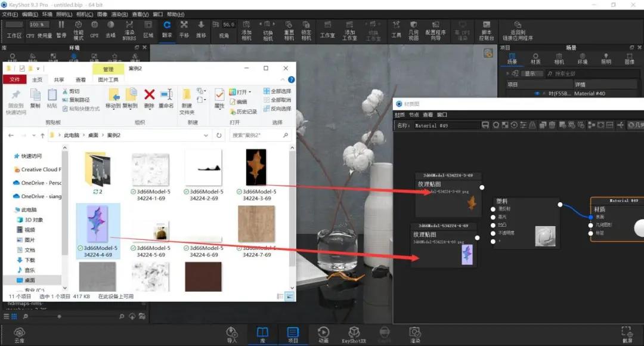This screenshot has height=346, width=644.
Task: Switch Explorer to large thumbnails view toggle
Action: (290, 296)
